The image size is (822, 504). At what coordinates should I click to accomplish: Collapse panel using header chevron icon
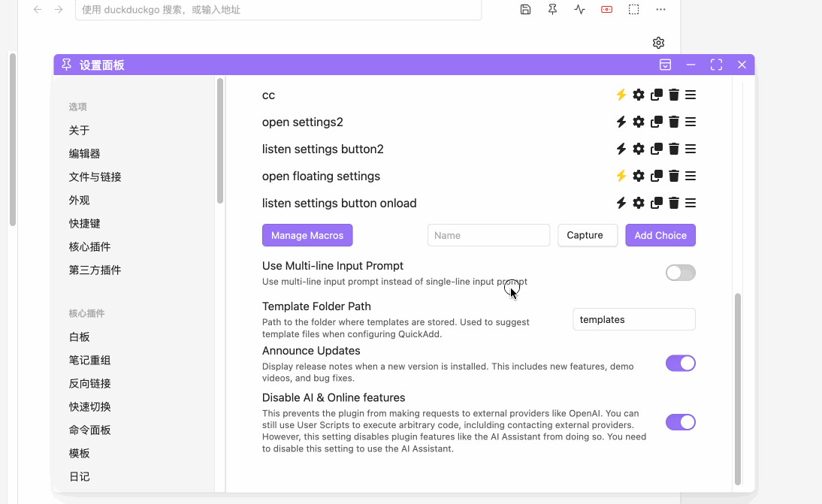point(665,65)
